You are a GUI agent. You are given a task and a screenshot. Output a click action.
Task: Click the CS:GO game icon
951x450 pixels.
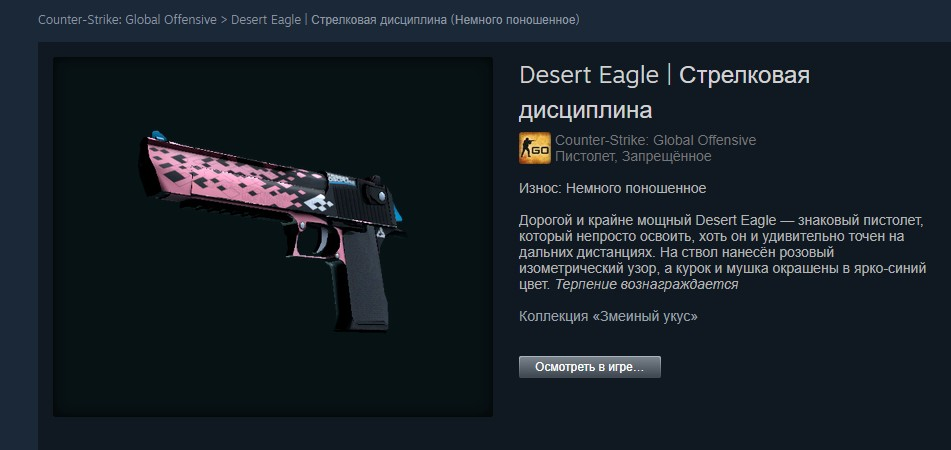coord(534,148)
